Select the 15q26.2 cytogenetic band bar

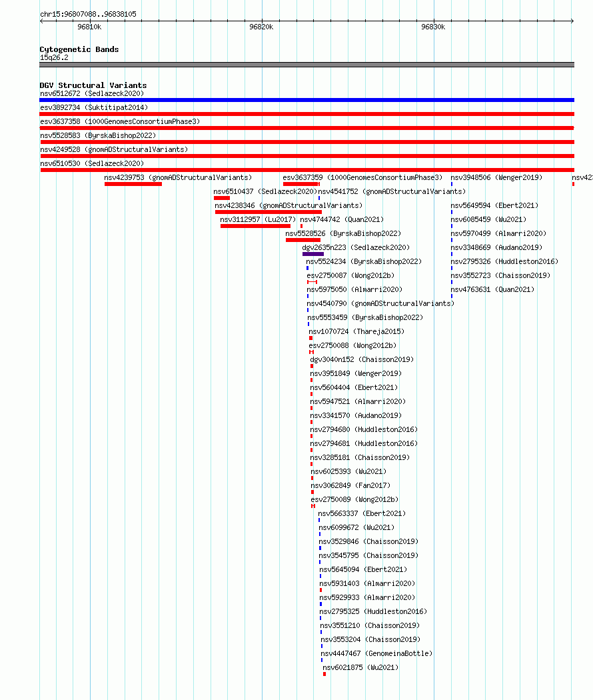(306, 65)
